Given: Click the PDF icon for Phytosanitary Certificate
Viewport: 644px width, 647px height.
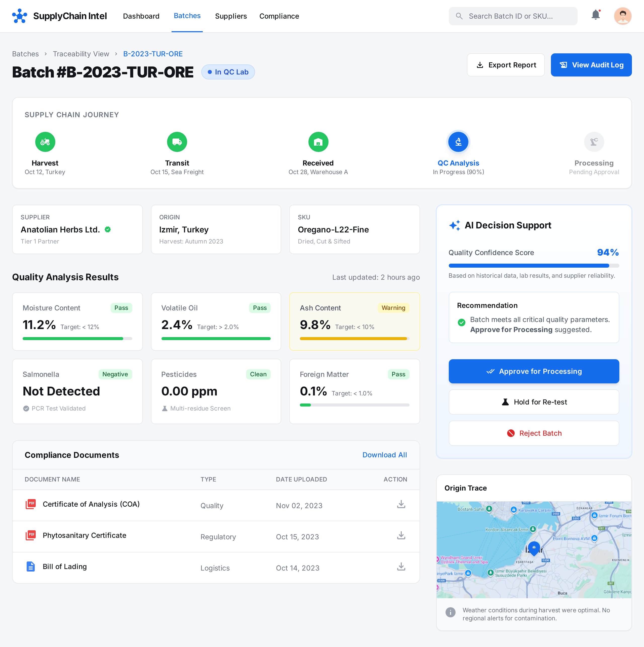Looking at the screenshot, I should point(30,535).
